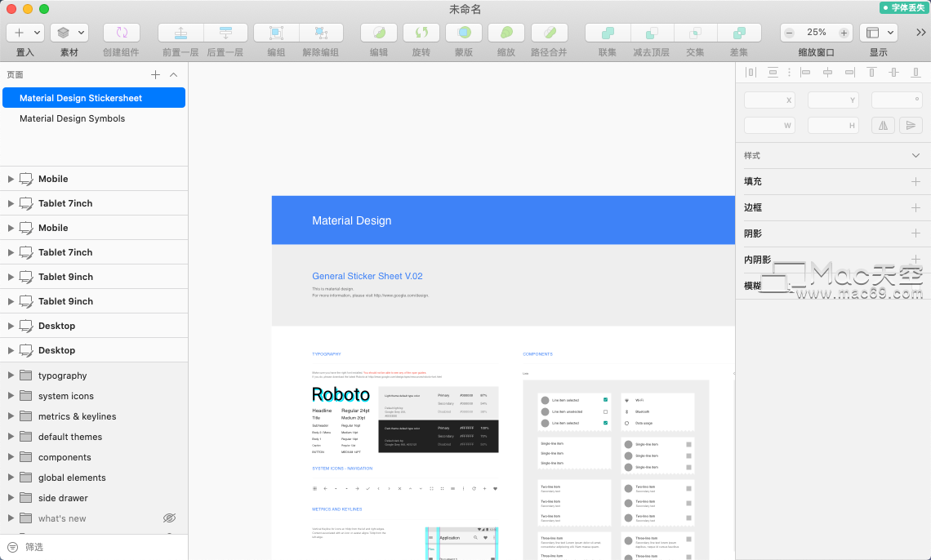Select Material Design Stickersheet page
Viewport: 931px width, 560px height.
coord(94,98)
